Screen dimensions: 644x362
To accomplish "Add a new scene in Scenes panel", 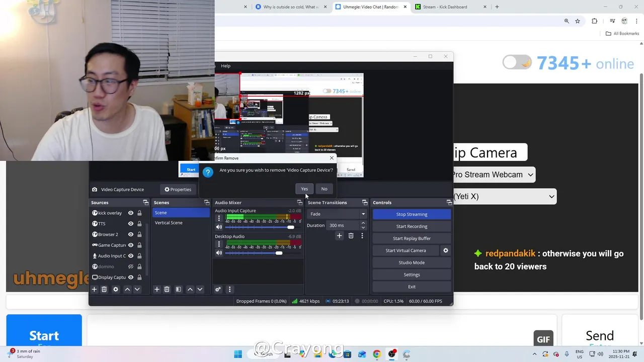I will pyautogui.click(x=157, y=289).
